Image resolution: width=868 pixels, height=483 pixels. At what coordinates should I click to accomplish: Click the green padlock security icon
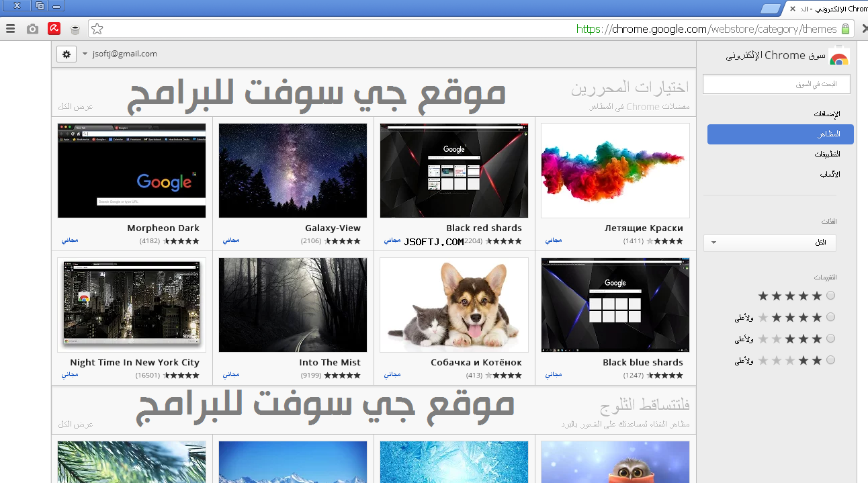(x=846, y=29)
